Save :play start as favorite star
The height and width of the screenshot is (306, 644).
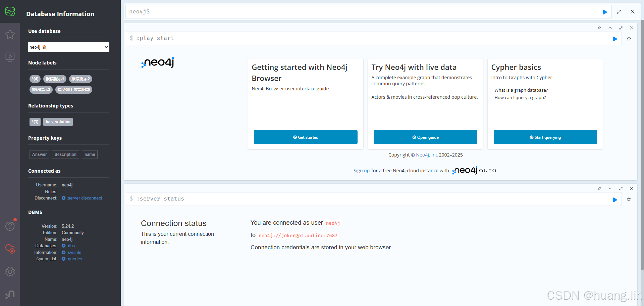tap(629, 39)
